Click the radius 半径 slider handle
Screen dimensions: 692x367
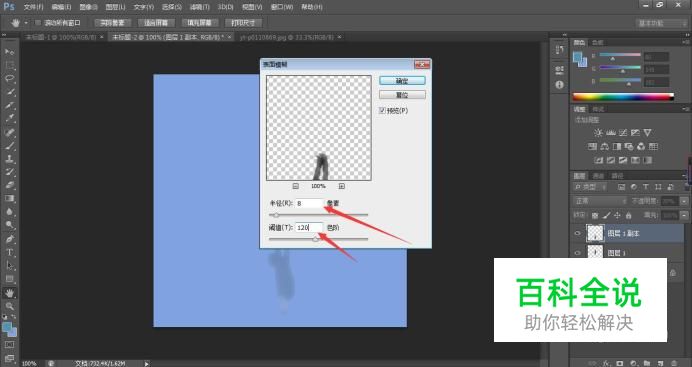tap(276, 215)
